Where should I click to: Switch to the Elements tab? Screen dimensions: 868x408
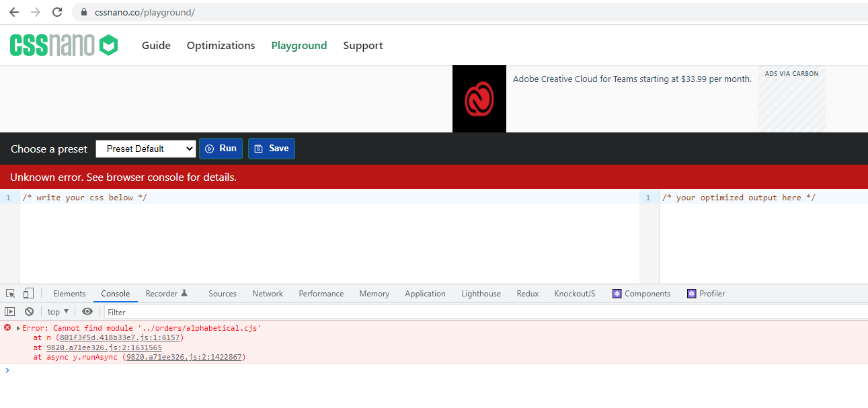69,294
